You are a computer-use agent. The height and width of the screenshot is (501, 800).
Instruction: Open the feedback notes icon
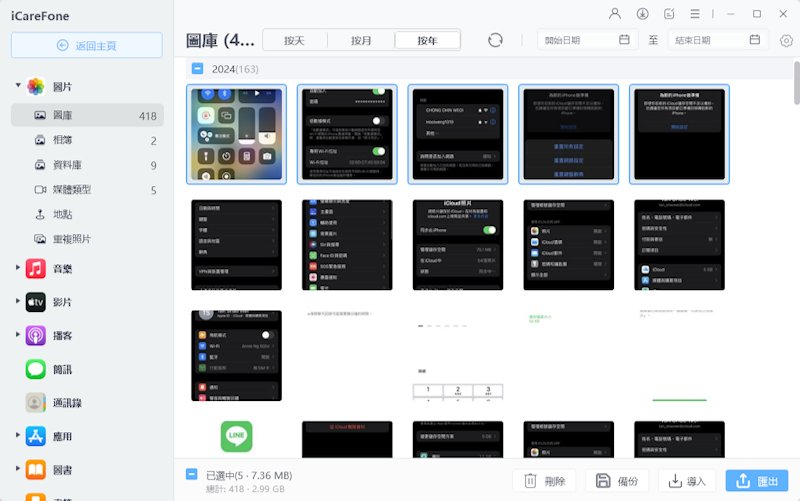669,14
